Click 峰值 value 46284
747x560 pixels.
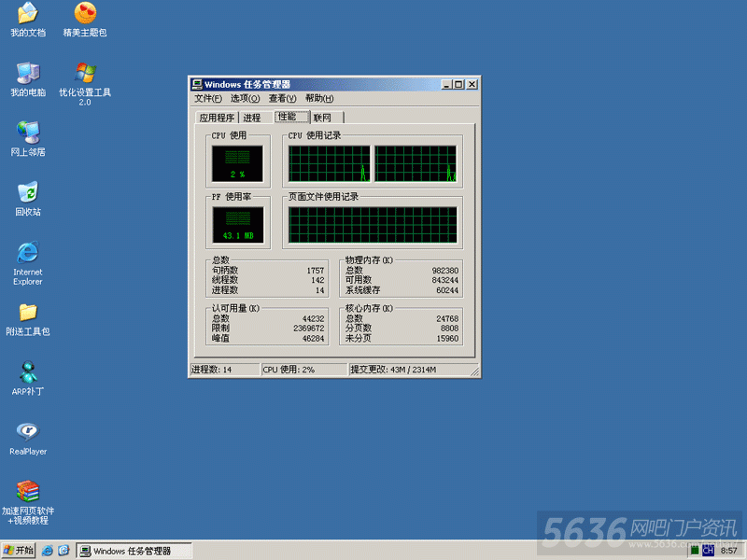[313, 339]
